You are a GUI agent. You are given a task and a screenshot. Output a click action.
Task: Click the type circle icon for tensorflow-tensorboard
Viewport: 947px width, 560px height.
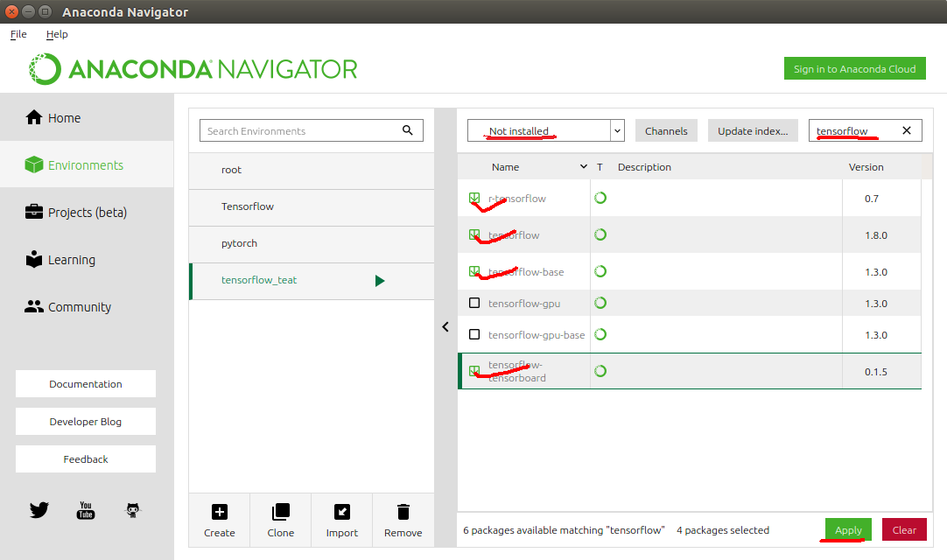600,371
